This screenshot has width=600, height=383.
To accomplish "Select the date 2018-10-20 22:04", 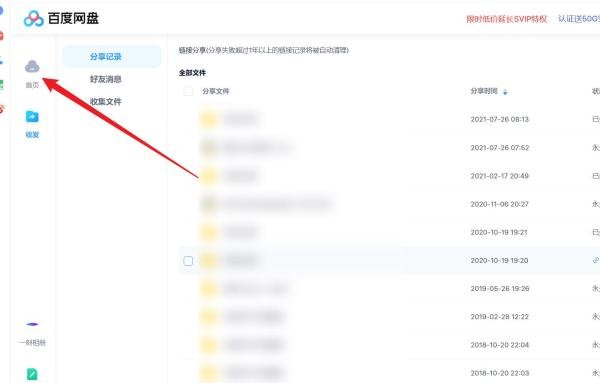I will click(500, 345).
